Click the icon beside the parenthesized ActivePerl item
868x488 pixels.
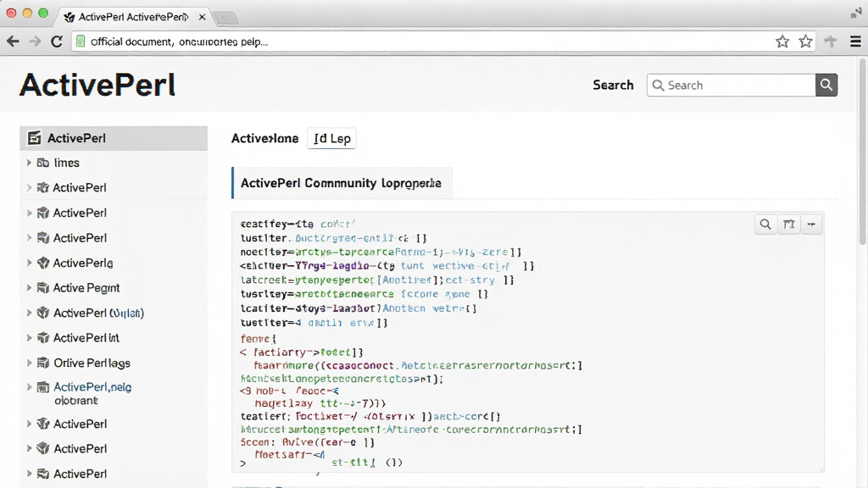[43, 313]
